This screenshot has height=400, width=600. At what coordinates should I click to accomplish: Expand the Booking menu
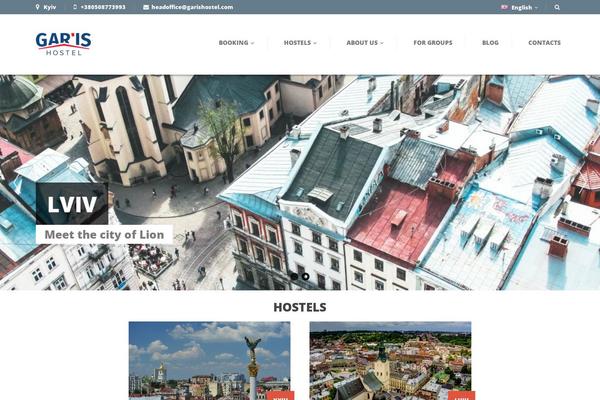(x=236, y=43)
